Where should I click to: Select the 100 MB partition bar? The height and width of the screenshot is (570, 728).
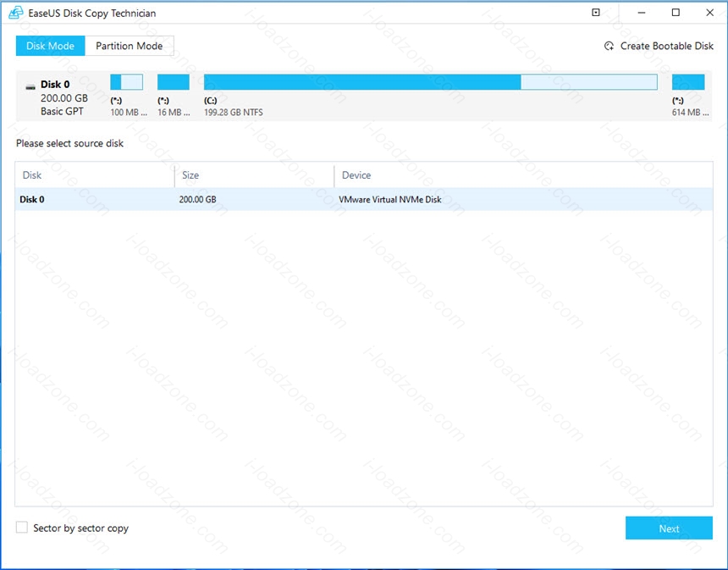tap(126, 82)
